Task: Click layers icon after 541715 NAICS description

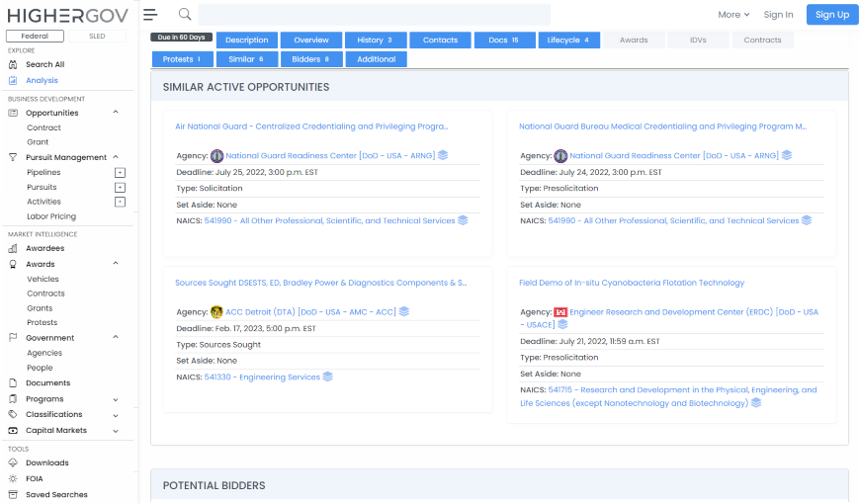Action: [756, 403]
